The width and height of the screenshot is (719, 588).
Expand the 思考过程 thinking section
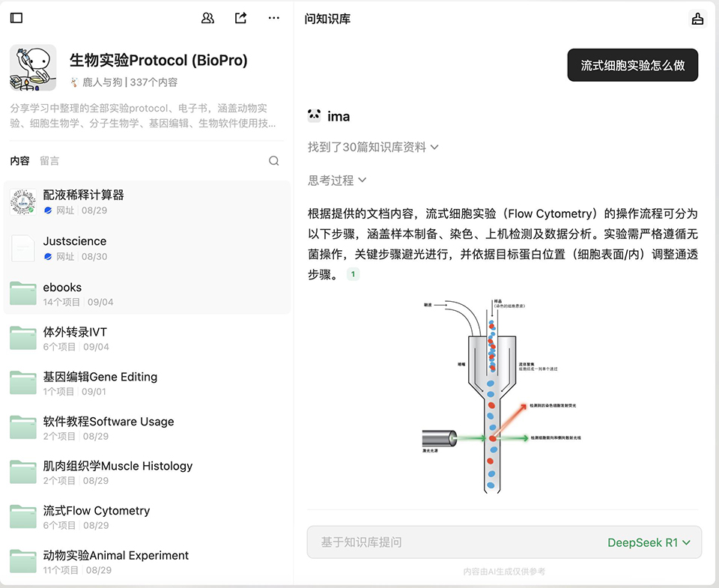click(x=337, y=180)
